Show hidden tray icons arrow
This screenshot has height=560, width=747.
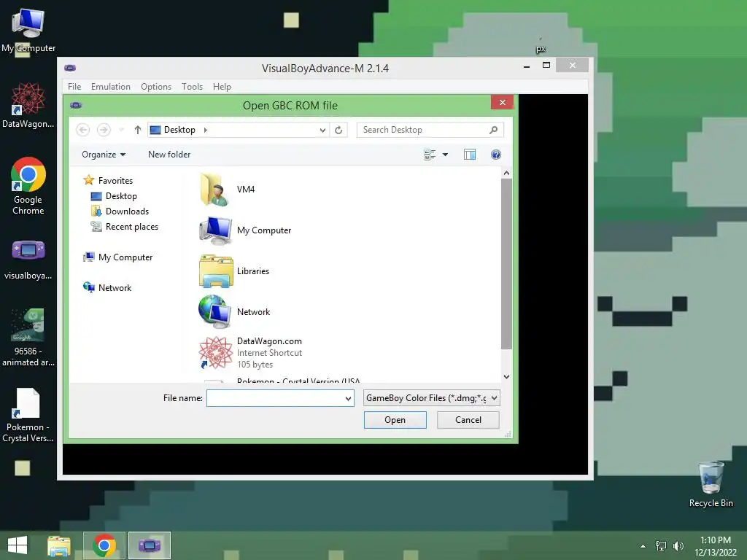coord(643,546)
